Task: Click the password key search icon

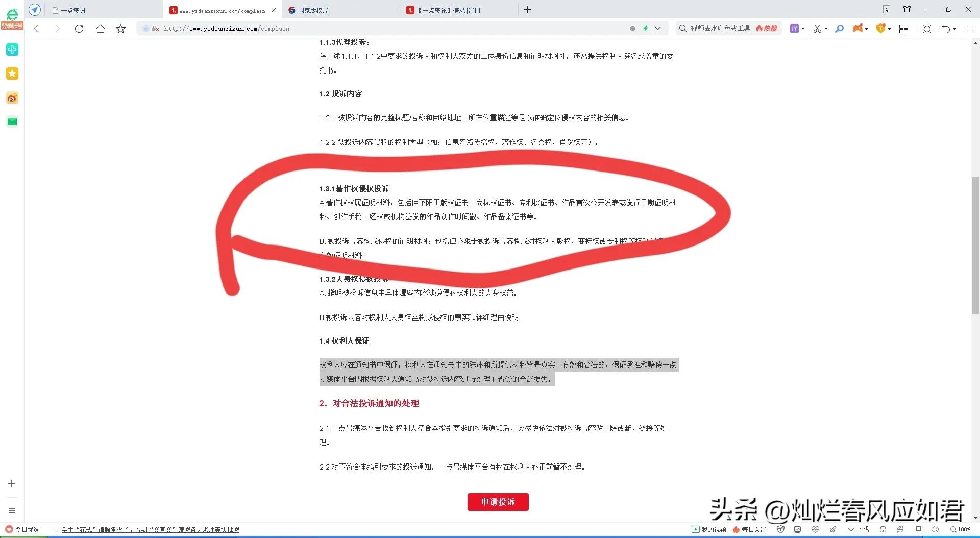Action: 840,29
